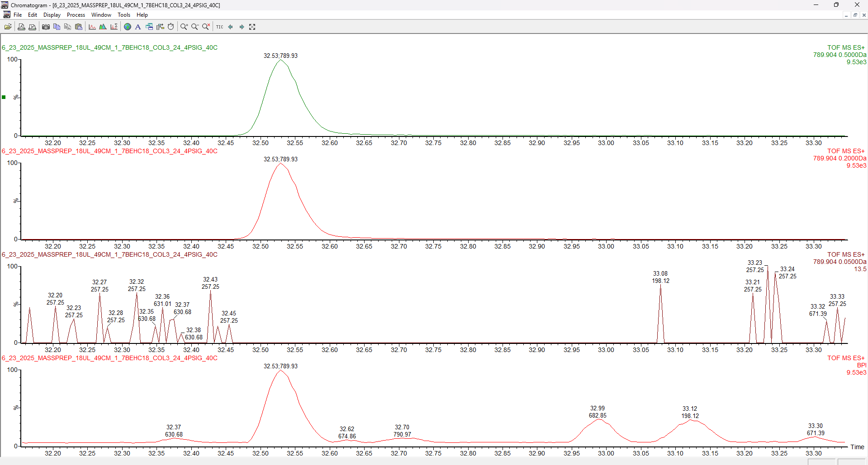
Task: Go to next with right arrow
Action: point(242,27)
